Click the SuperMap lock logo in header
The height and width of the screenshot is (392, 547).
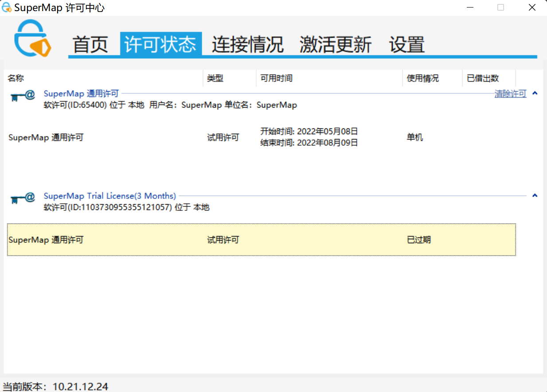tap(32, 38)
